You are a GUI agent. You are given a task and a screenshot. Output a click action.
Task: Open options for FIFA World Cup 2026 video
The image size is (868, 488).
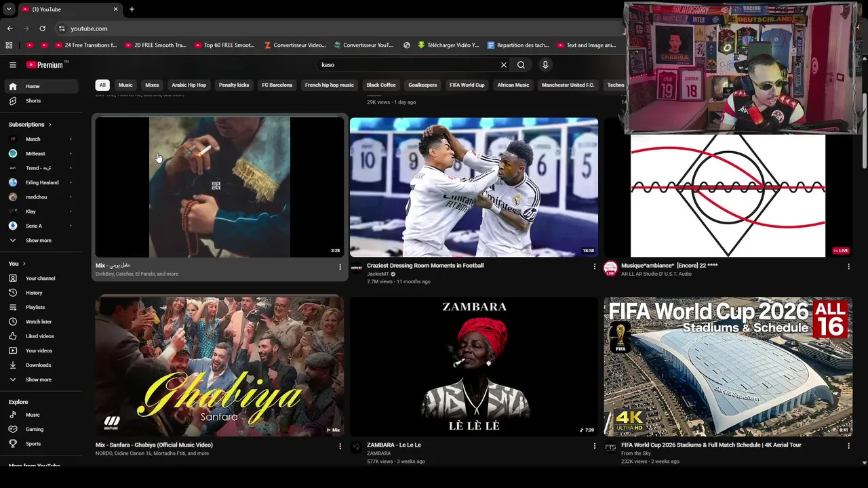tap(848, 446)
